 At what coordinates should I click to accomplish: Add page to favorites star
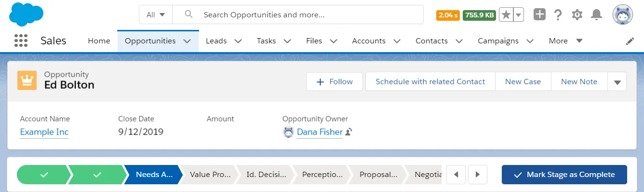tap(506, 15)
